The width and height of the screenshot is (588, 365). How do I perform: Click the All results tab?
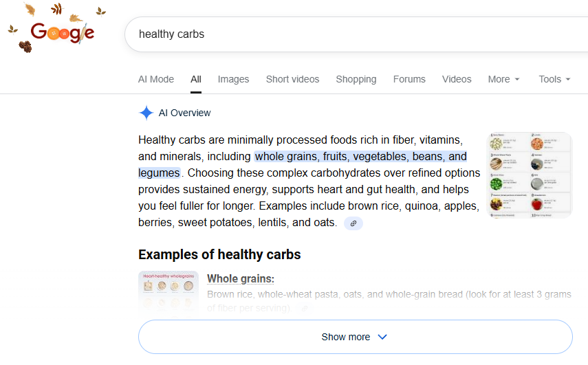coord(196,79)
